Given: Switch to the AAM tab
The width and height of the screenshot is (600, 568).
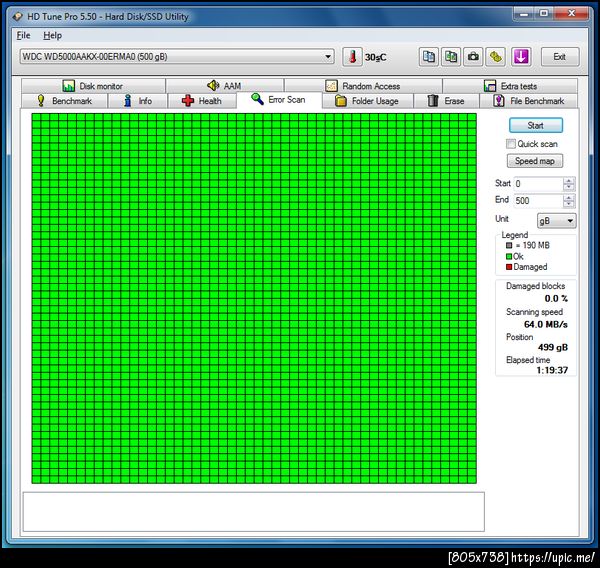Looking at the screenshot, I should click(x=225, y=86).
